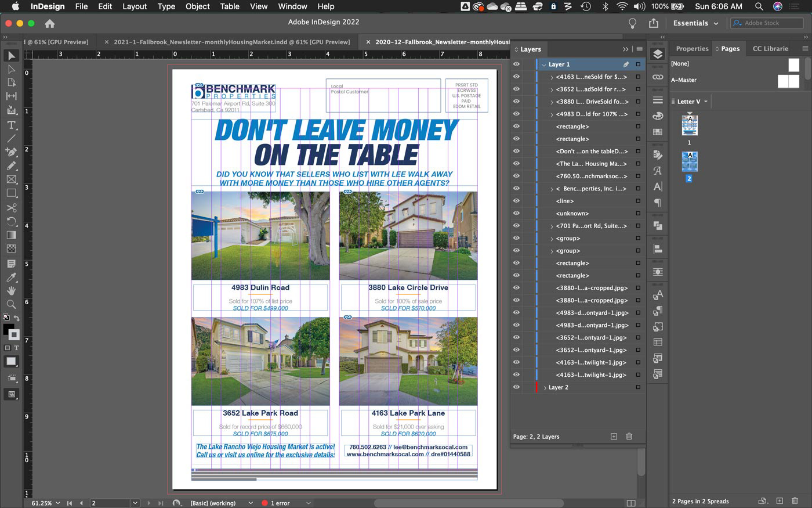This screenshot has height=508, width=812.
Task: Select the Scissors tool
Action: click(x=11, y=208)
